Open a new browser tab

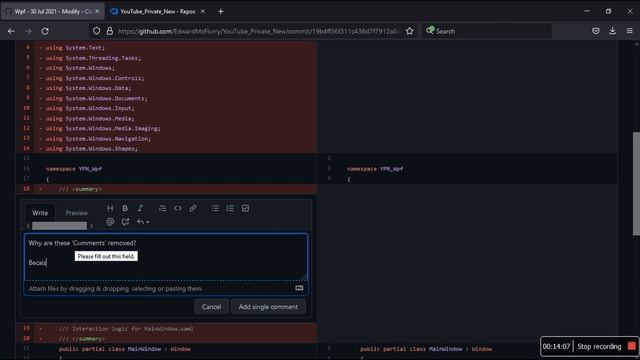[x=221, y=11]
